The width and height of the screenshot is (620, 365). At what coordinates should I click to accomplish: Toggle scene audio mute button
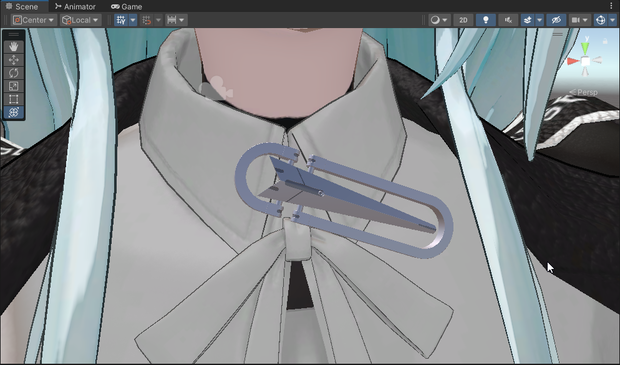pyautogui.click(x=508, y=20)
